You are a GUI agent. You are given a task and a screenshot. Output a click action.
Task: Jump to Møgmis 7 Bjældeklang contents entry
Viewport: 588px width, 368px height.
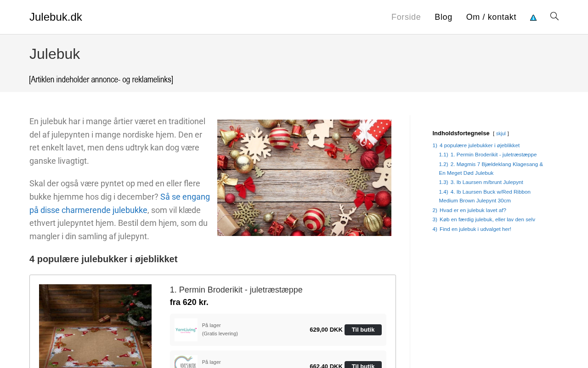(491, 168)
